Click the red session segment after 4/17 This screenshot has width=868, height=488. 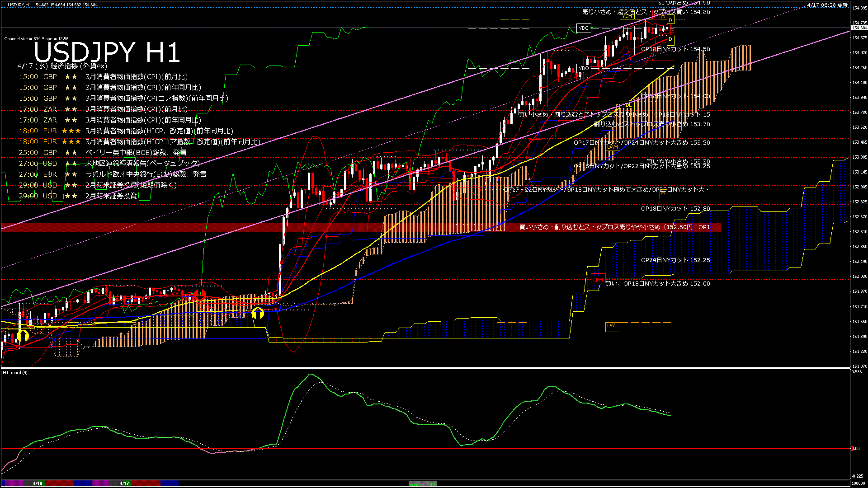pyautogui.click(x=146, y=483)
